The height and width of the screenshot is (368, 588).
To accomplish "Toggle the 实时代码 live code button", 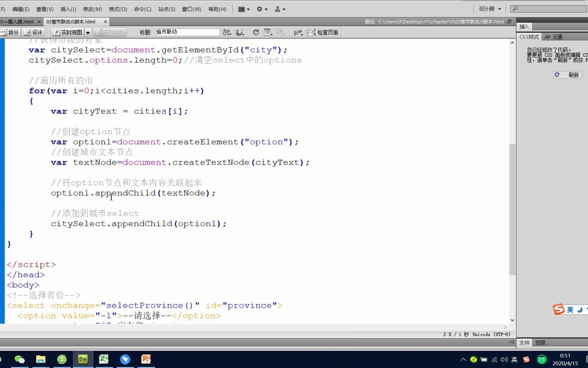I will pyautogui.click(x=110, y=32).
